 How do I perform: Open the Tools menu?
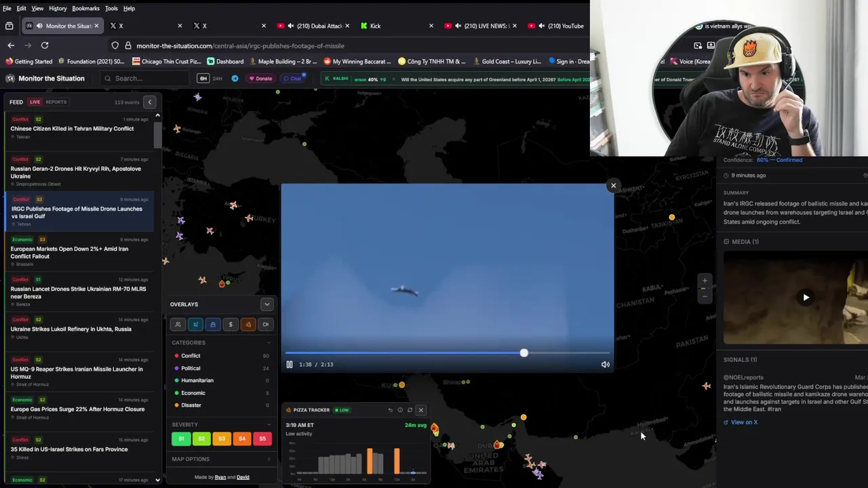pyautogui.click(x=111, y=8)
